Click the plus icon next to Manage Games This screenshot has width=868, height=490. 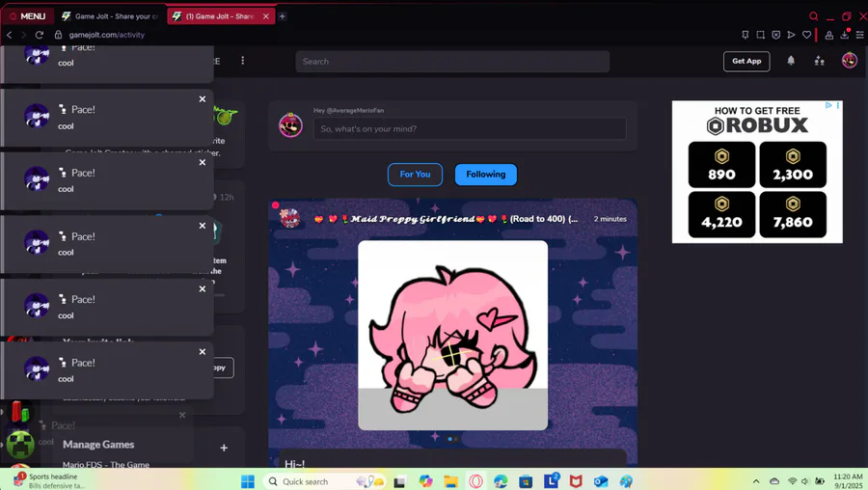coord(224,448)
